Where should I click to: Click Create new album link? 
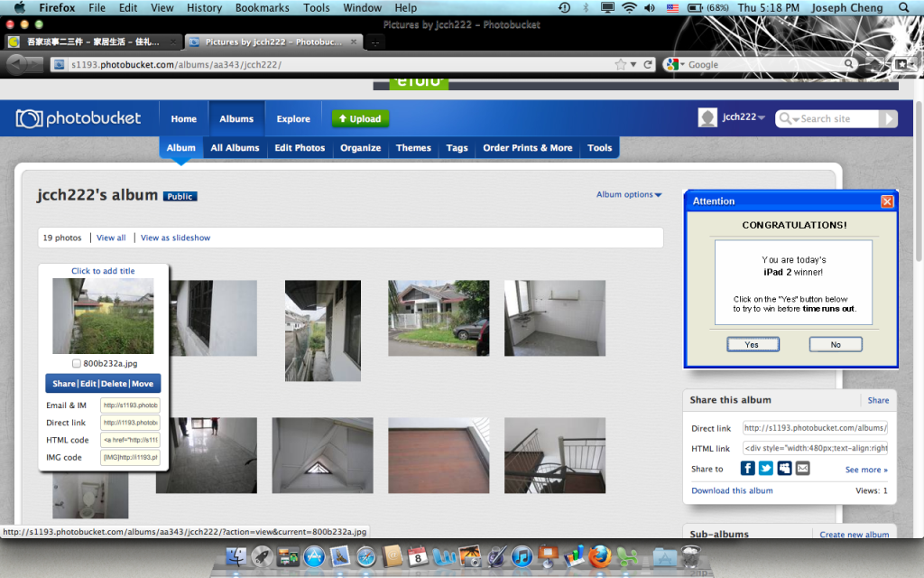854,535
